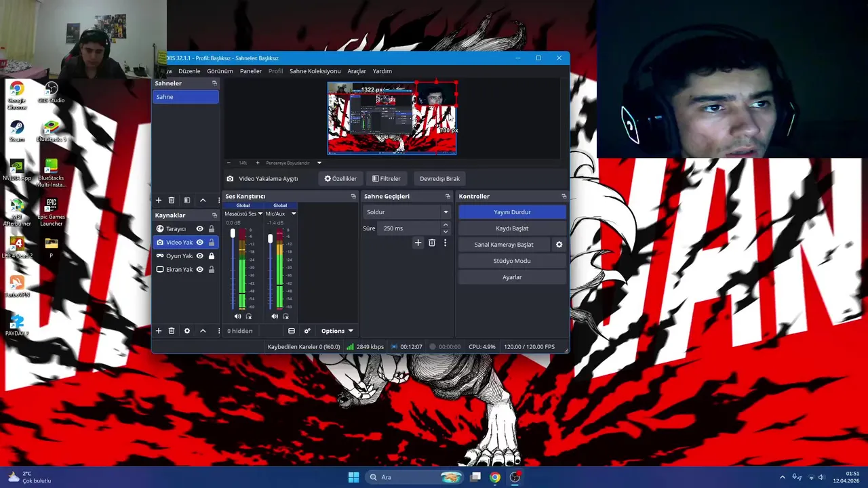The height and width of the screenshot is (488, 868).
Task: Mute the Mic/Aux channel
Action: coord(275,317)
